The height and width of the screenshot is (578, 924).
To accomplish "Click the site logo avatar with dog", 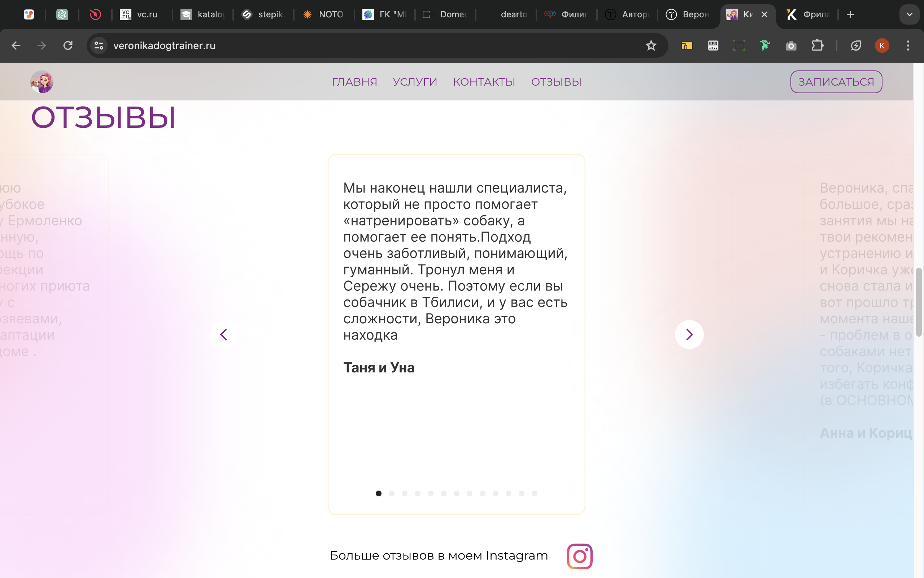I will 42,82.
